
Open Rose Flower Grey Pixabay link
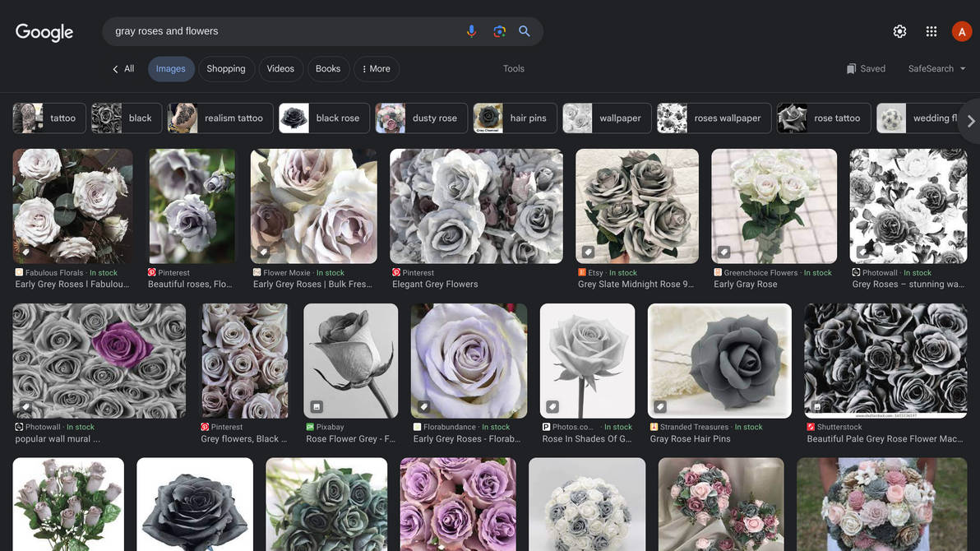click(x=350, y=439)
